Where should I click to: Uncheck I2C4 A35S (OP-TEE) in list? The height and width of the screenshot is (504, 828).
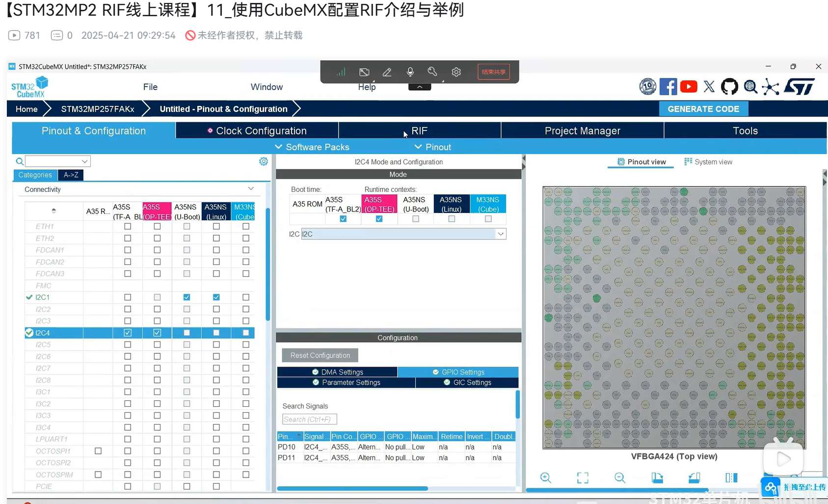coord(157,333)
